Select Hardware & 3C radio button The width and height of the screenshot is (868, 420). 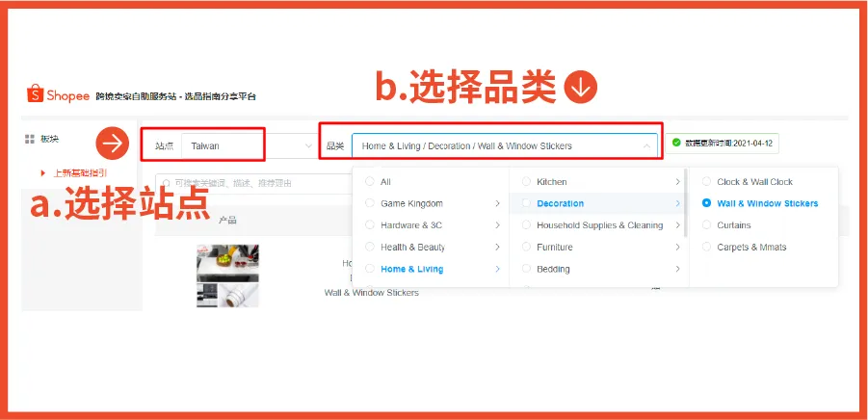[x=369, y=225]
